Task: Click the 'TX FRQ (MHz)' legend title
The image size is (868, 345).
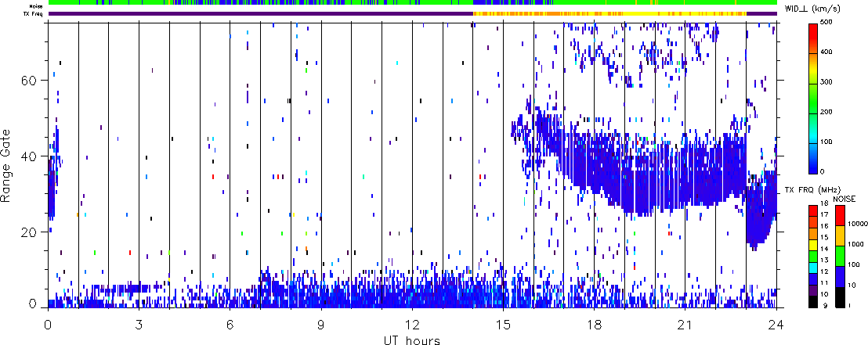Action: click(x=806, y=190)
